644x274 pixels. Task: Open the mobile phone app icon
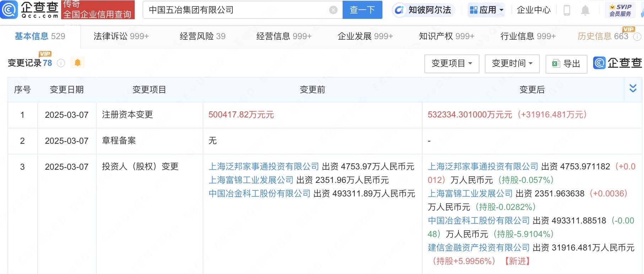click(567, 10)
